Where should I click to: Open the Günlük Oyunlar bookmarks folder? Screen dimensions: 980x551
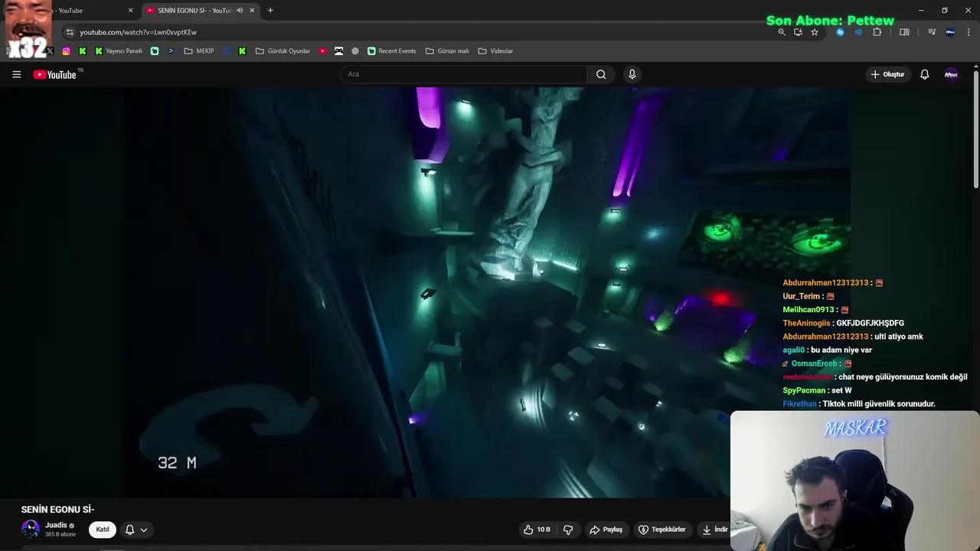tap(283, 51)
